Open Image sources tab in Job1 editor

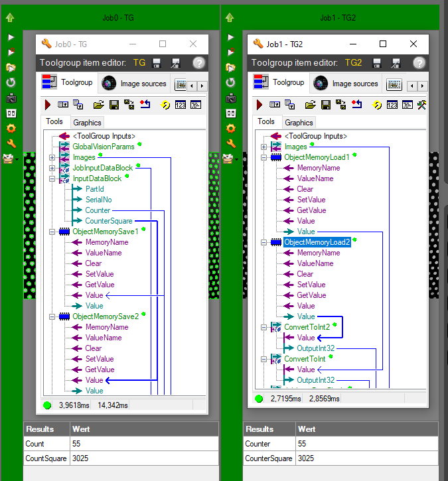346,84
